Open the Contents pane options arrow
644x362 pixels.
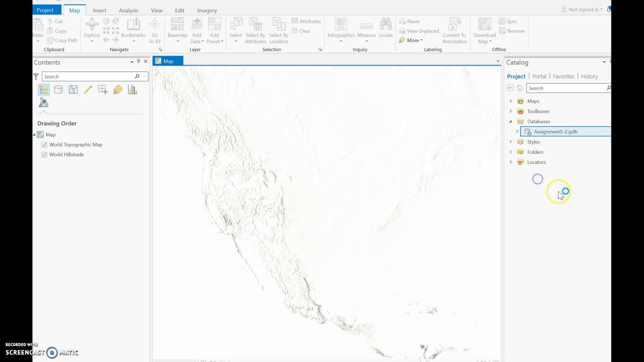click(x=132, y=62)
